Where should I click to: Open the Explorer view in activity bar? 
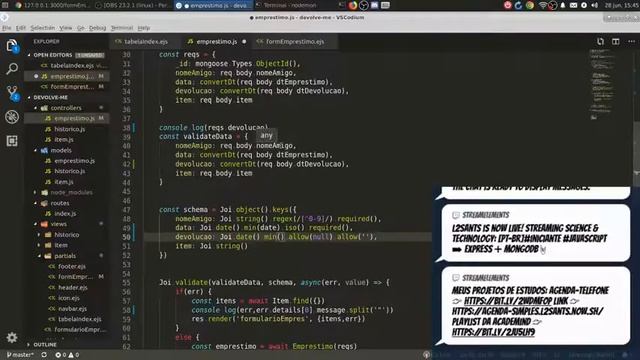click(12, 46)
